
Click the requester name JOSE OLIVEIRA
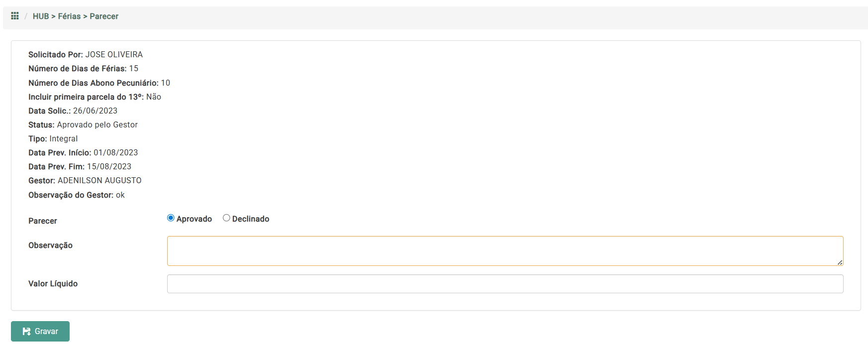point(114,55)
